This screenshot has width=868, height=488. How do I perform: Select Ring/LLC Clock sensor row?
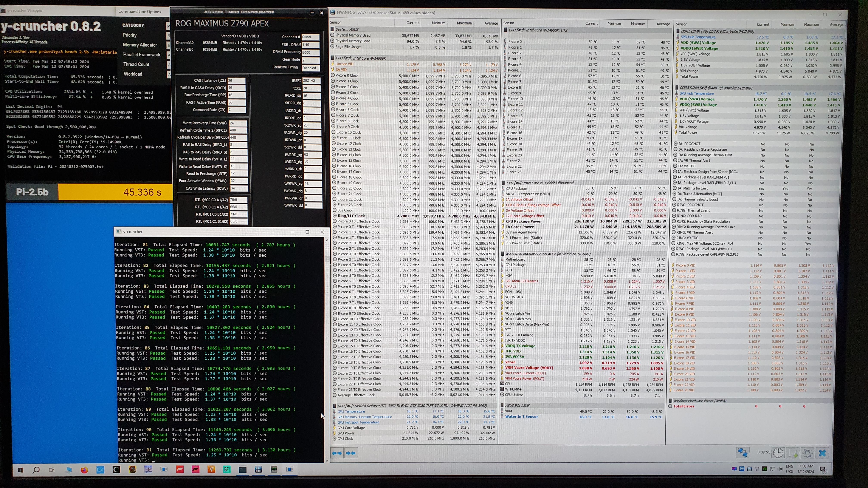coord(414,216)
